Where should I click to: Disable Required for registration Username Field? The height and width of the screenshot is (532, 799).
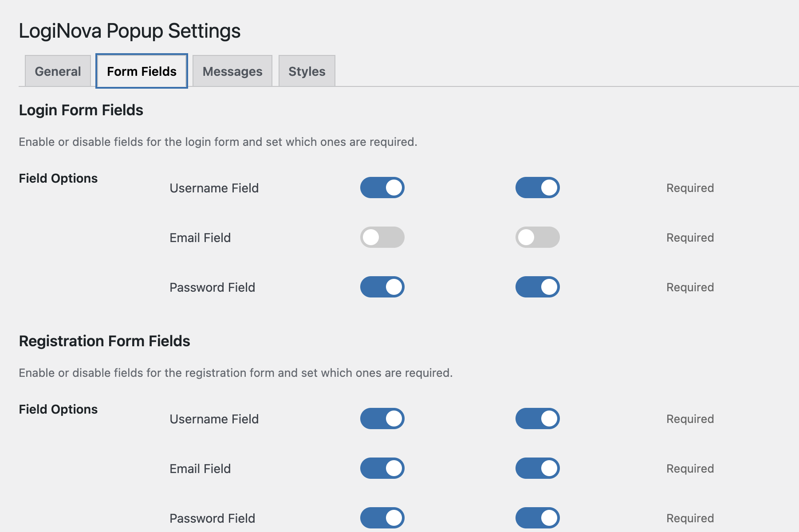537,418
